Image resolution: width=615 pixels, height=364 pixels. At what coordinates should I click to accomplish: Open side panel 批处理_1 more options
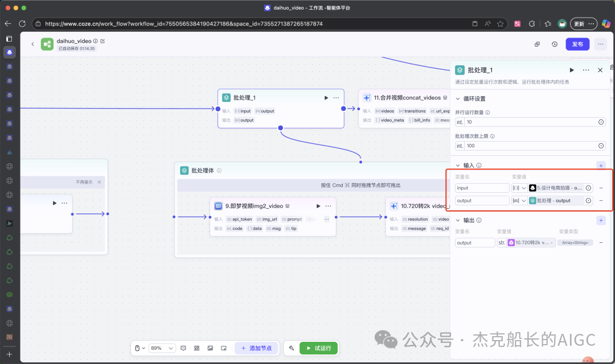(x=586, y=70)
